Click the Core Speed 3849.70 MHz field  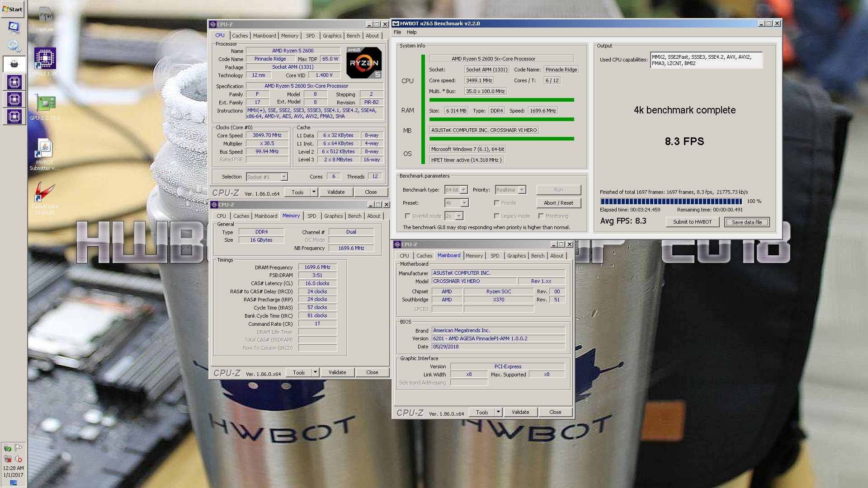pos(267,135)
